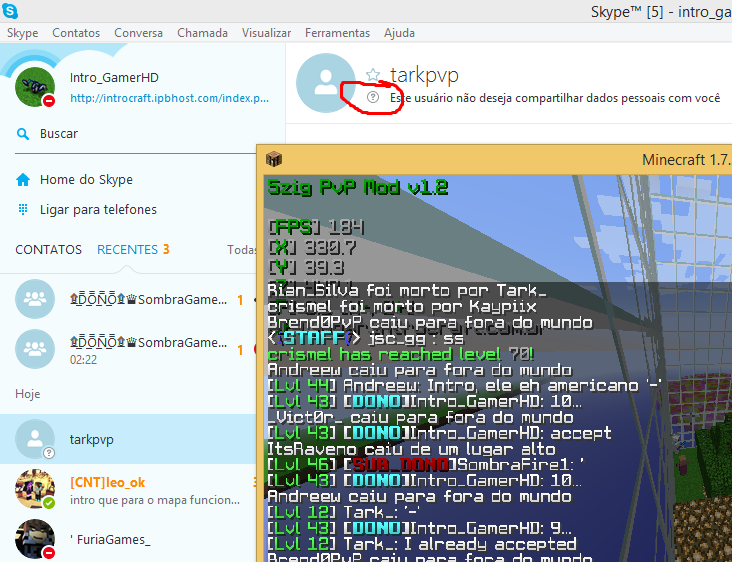This screenshot has height=562, width=732.
Task: Click the large tarkpvp profile avatar in header
Action: pyautogui.click(x=326, y=83)
